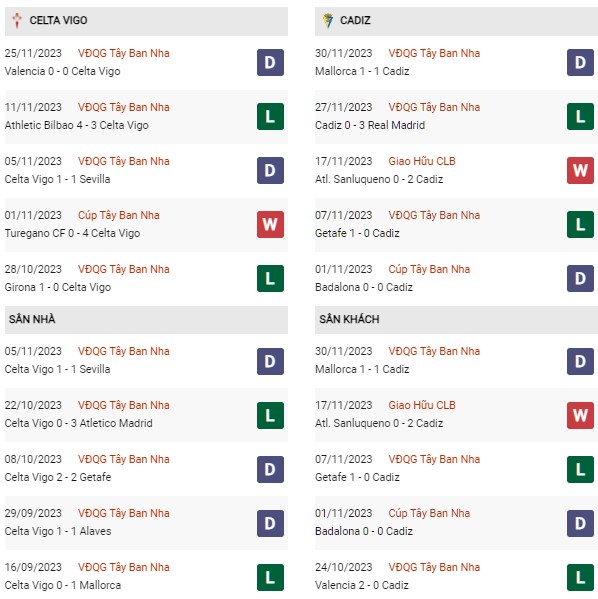Image resolution: width=598 pixels, height=599 pixels.
Task: Select the SÂN KHÁCH section header
Action: click(456, 320)
